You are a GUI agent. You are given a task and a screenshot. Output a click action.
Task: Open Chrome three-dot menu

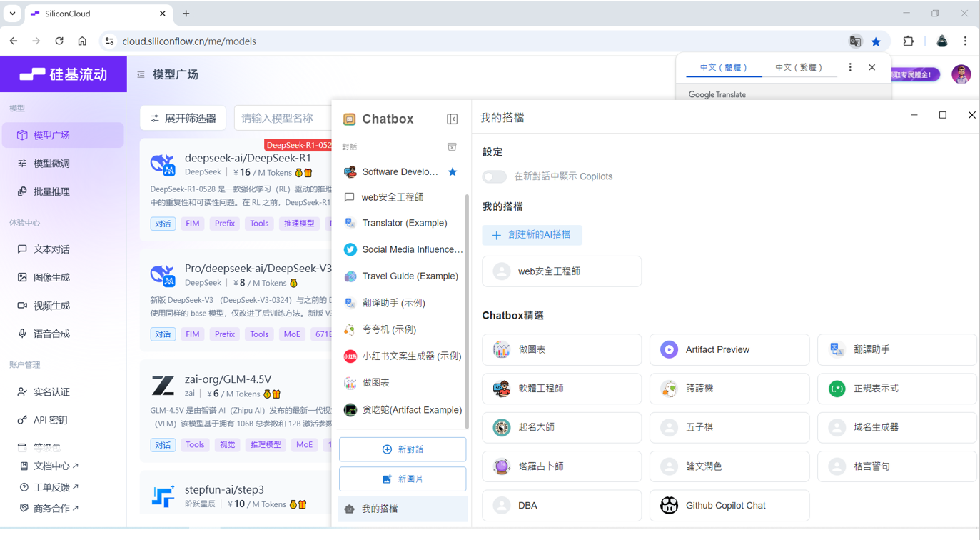[965, 41]
